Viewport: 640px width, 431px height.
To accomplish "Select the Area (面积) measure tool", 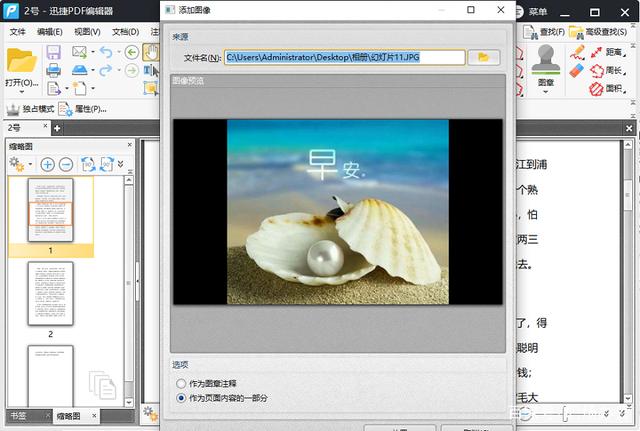I will pyautogui.click(x=608, y=88).
